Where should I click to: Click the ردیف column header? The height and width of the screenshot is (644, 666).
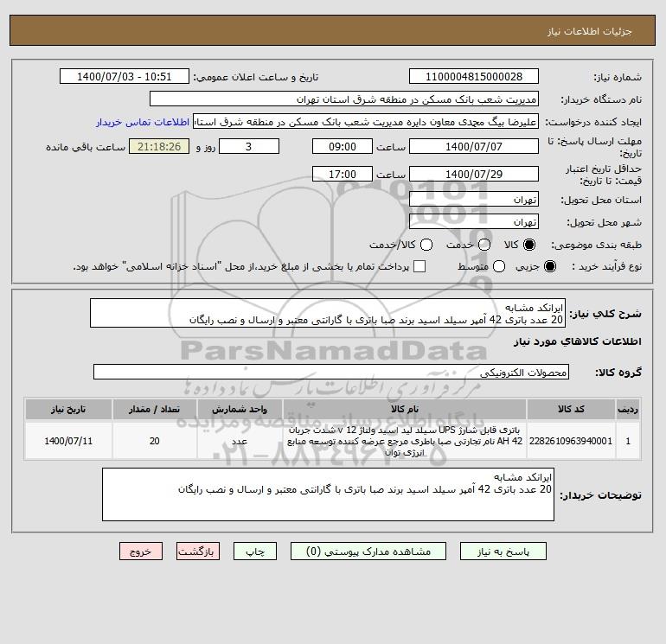[x=628, y=409]
